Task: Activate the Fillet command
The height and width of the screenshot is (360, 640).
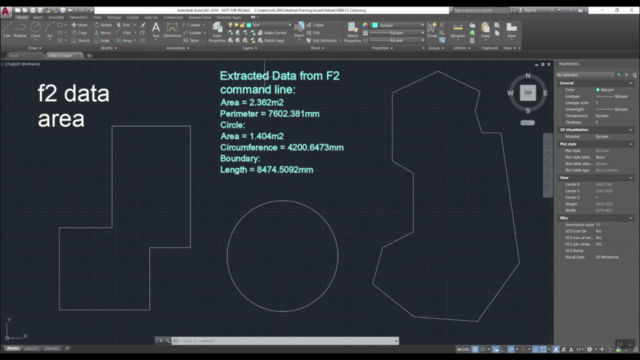Action: tap(124, 33)
